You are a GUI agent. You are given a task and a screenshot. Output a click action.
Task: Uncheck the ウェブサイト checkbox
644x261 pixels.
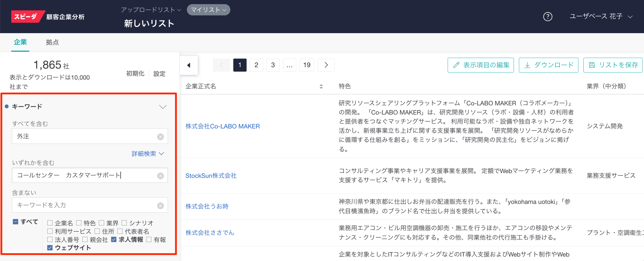tap(50, 248)
